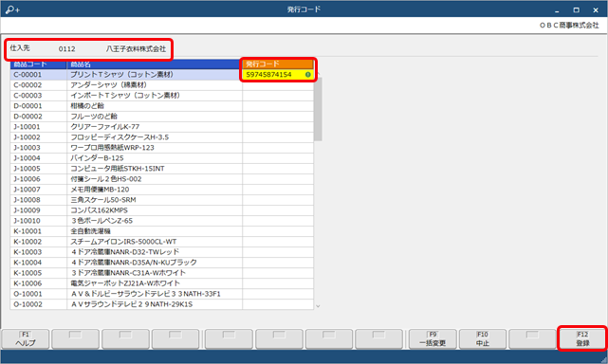This screenshot has height=364, width=608.
Task: Click supplier name 八王子衣料株式会社
Action: pyautogui.click(x=136, y=49)
